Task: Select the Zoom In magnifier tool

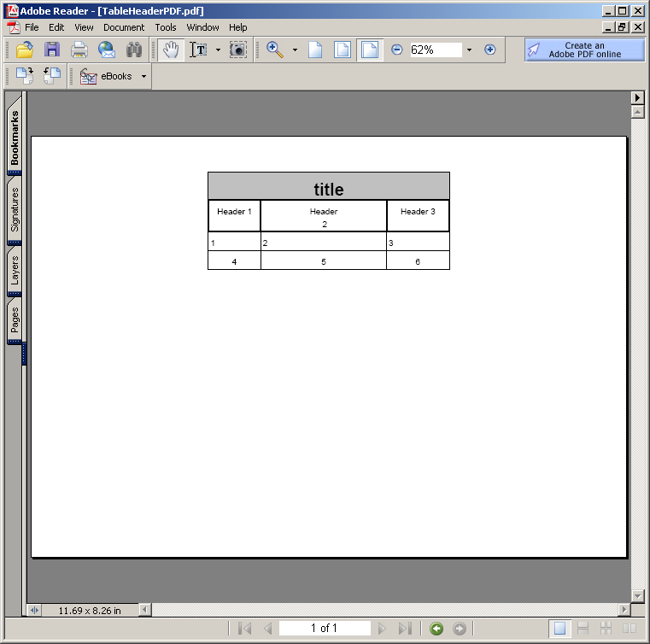Action: [x=275, y=50]
